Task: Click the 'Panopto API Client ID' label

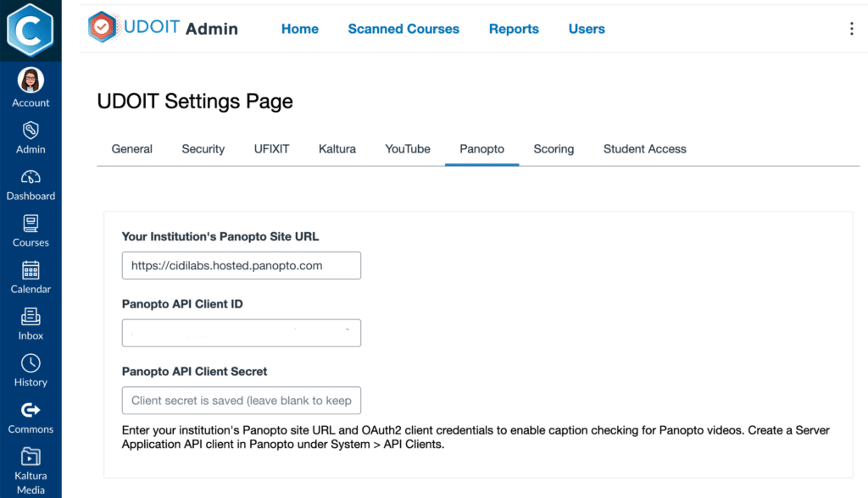Action: click(182, 304)
